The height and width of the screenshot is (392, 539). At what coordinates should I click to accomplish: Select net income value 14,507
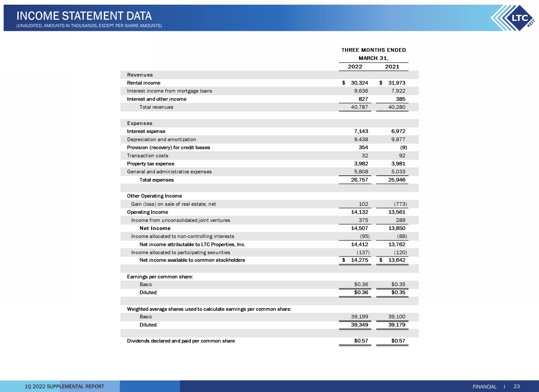(359, 229)
